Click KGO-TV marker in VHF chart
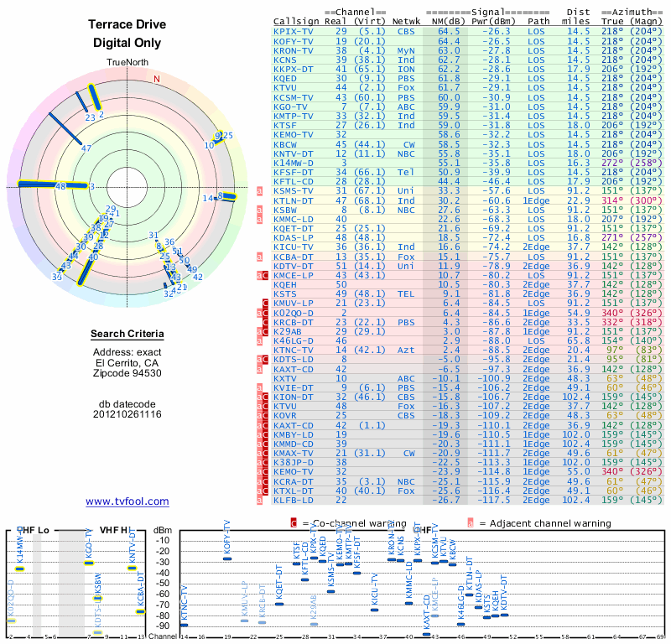Viewport: 671px width, 644px height. pos(89,563)
